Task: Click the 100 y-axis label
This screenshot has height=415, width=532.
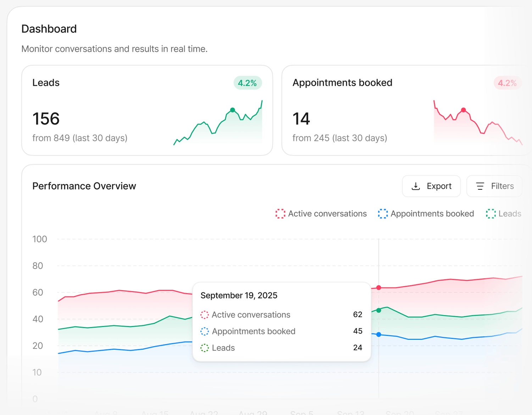Action: (40, 239)
